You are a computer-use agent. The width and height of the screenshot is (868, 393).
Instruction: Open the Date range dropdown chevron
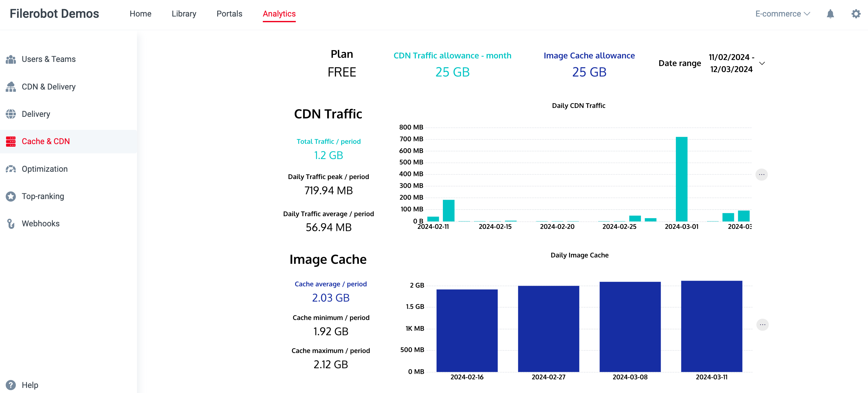(762, 63)
